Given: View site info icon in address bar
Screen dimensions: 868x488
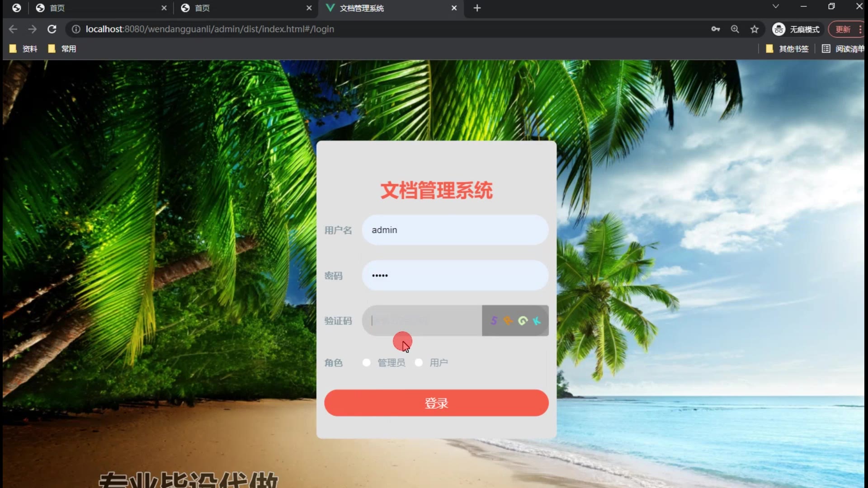Looking at the screenshot, I should (76, 29).
